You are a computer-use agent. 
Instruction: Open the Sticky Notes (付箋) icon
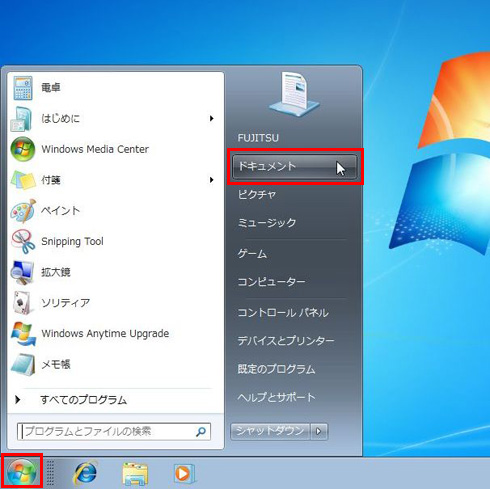coord(23,180)
